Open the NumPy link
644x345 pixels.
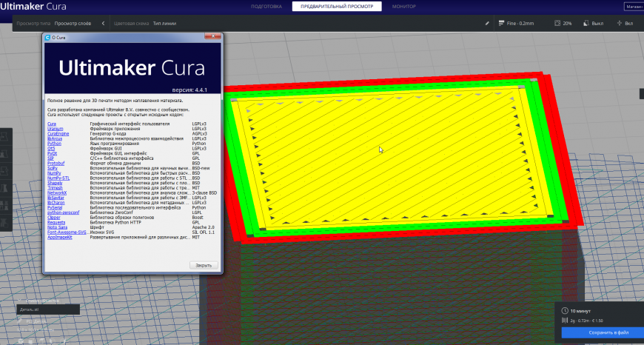[54, 173]
